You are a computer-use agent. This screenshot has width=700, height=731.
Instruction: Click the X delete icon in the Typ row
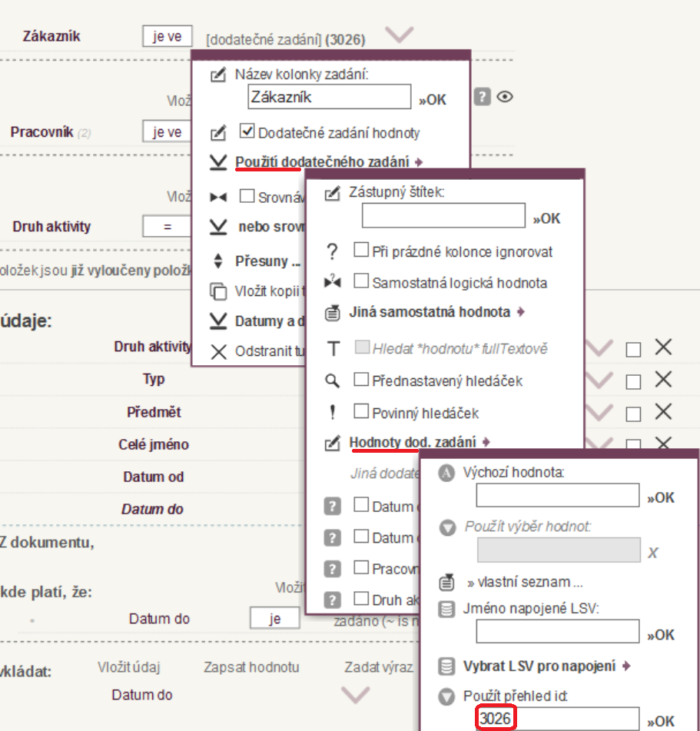pyautogui.click(x=663, y=380)
